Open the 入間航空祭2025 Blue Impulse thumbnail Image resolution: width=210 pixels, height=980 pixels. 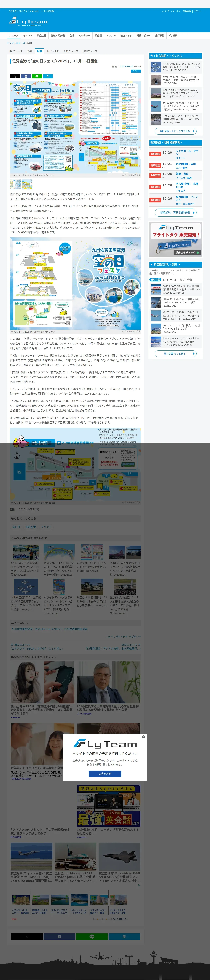tap(156, 67)
